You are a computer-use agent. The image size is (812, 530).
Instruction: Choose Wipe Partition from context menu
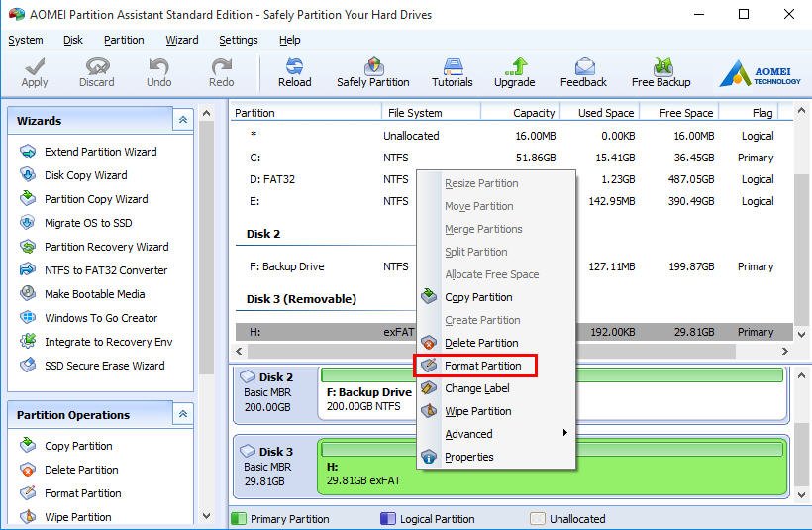click(x=496, y=411)
